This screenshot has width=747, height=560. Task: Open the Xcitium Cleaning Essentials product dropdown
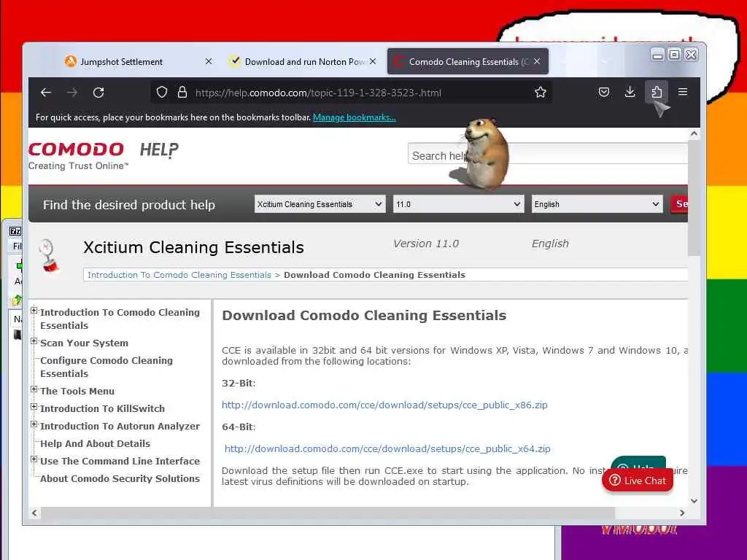[320, 204]
